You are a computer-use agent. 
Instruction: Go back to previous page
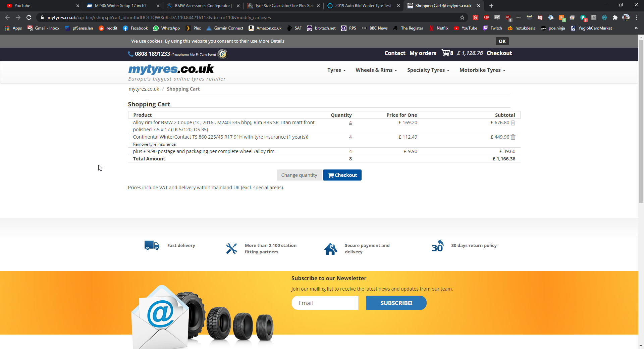(7, 17)
